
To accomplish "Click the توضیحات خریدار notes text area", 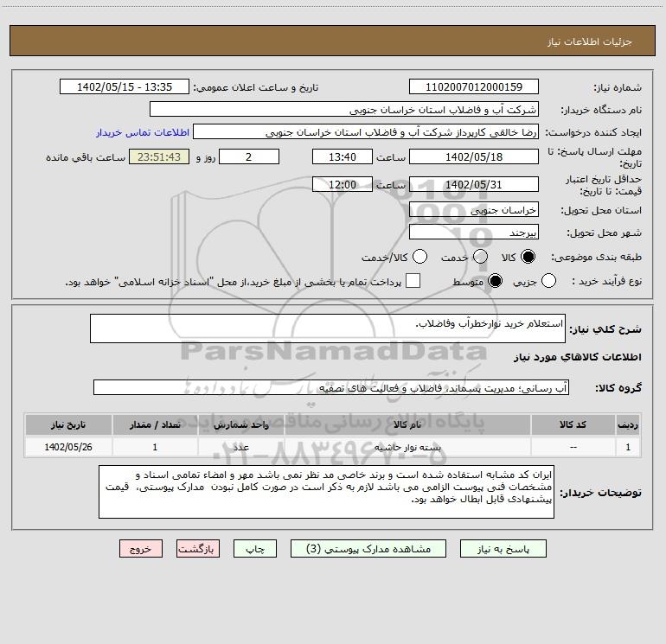I will pos(326,492).
